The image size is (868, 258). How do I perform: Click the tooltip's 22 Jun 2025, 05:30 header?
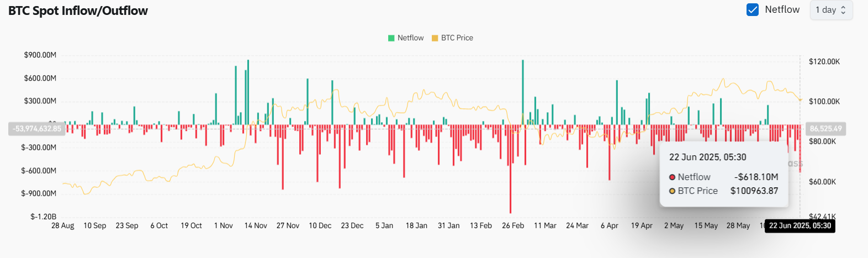point(707,157)
